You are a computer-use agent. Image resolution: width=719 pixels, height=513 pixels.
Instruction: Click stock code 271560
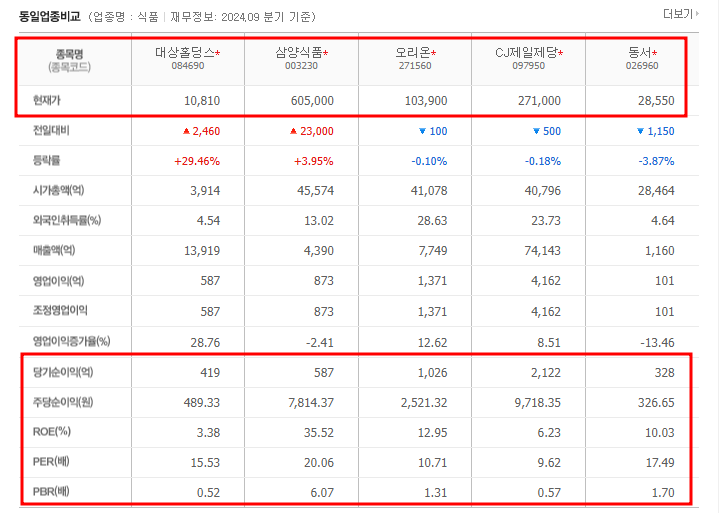[x=415, y=66]
